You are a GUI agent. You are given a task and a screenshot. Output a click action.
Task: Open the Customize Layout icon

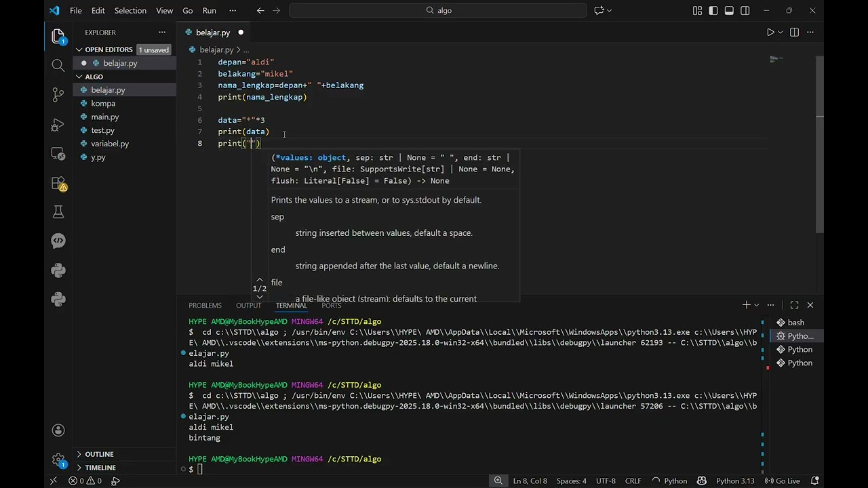[x=697, y=10]
